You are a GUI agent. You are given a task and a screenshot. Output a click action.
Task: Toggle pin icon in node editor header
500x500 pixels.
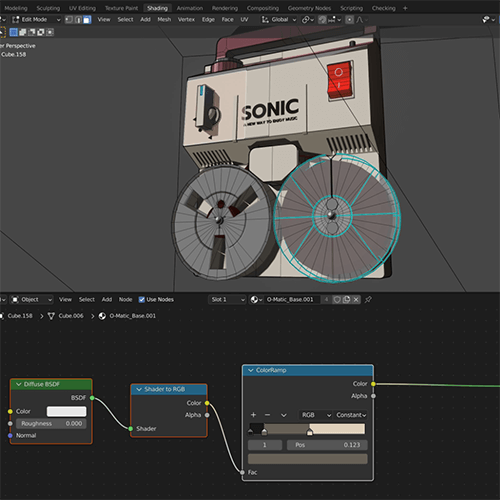point(368,299)
